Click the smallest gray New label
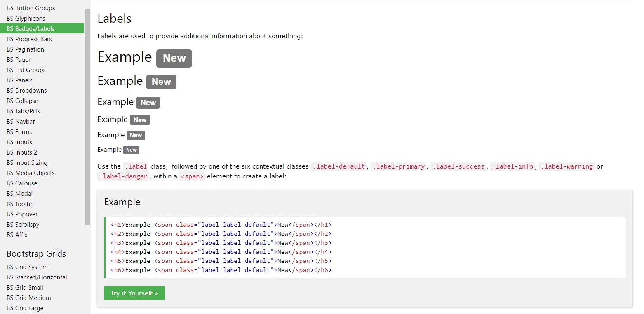This screenshot has width=644, height=314. (x=131, y=150)
